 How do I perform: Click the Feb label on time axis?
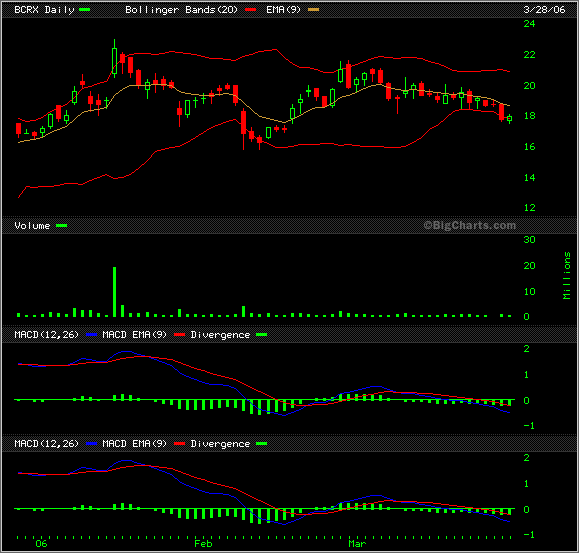(203, 544)
